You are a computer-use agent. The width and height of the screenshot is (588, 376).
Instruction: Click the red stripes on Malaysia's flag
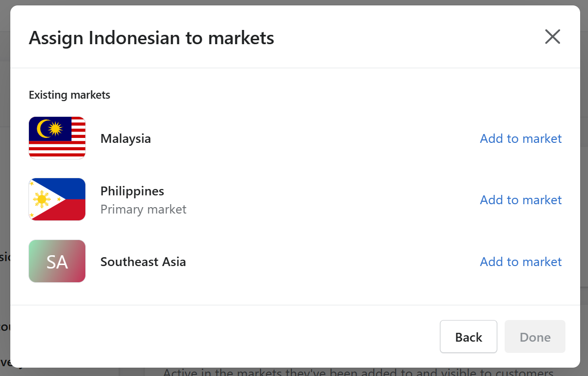coord(57,150)
